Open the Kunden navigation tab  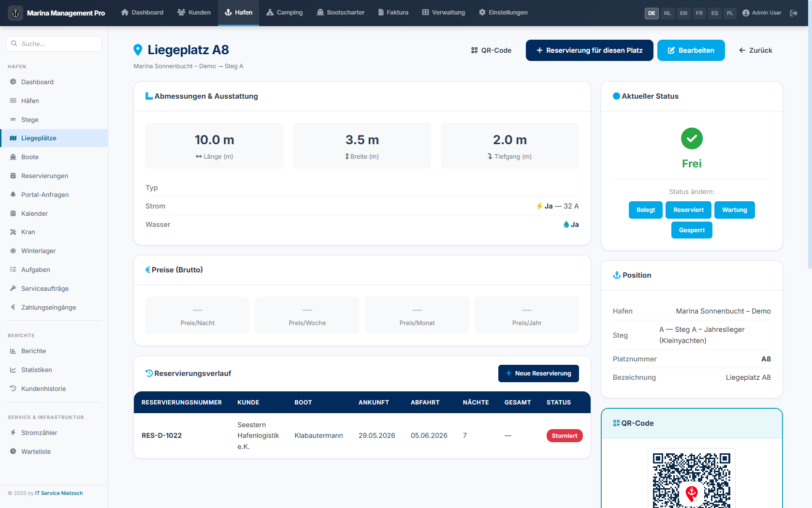194,13
